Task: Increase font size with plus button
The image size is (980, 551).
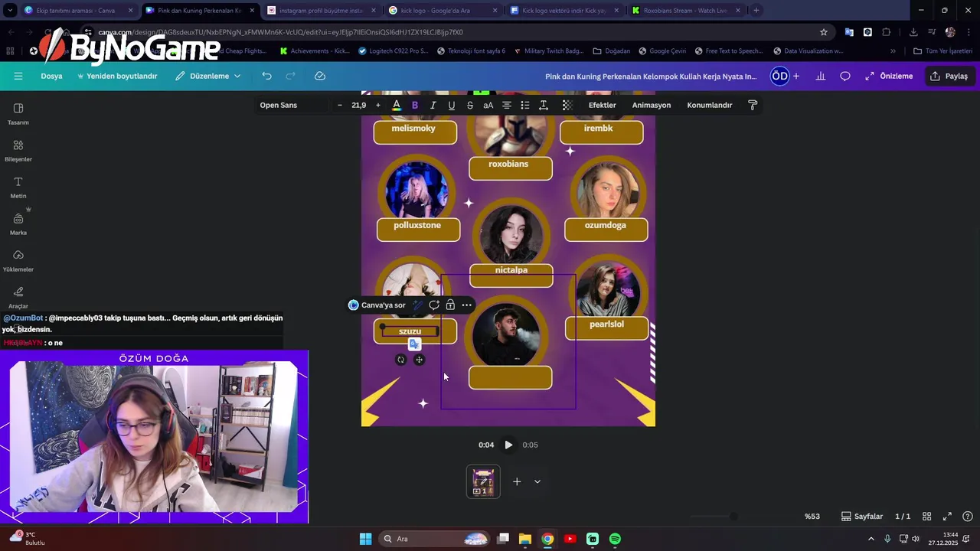Action: point(377,105)
